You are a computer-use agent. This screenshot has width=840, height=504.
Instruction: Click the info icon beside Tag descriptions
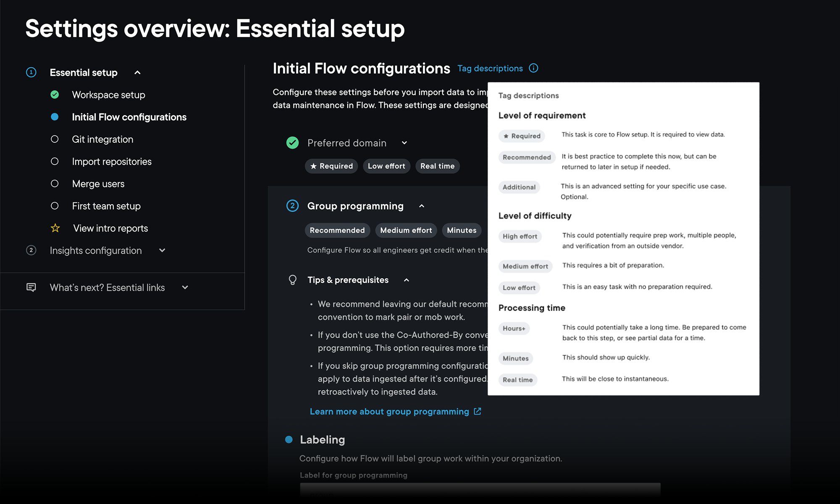point(533,68)
